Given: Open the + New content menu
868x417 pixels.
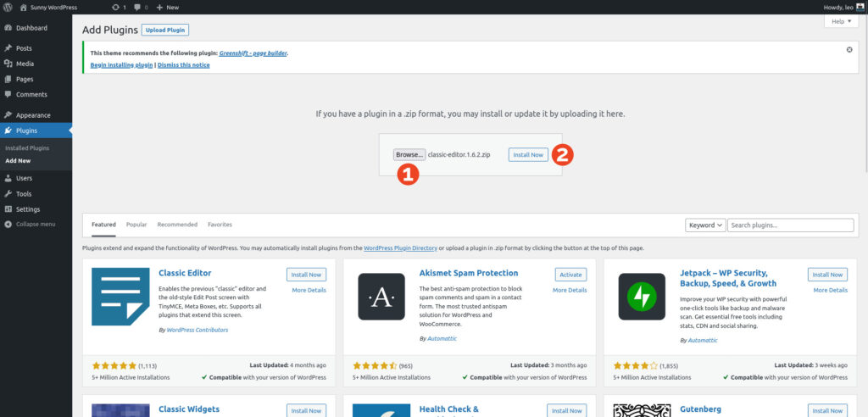Looking at the screenshot, I should coord(168,7).
